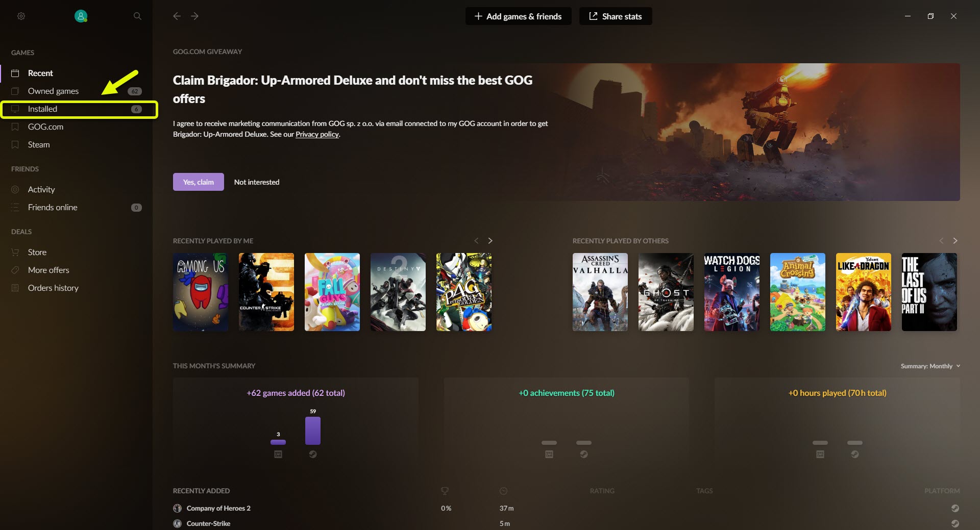Click the Recent calendar icon
The image size is (980, 530).
pyautogui.click(x=15, y=73)
